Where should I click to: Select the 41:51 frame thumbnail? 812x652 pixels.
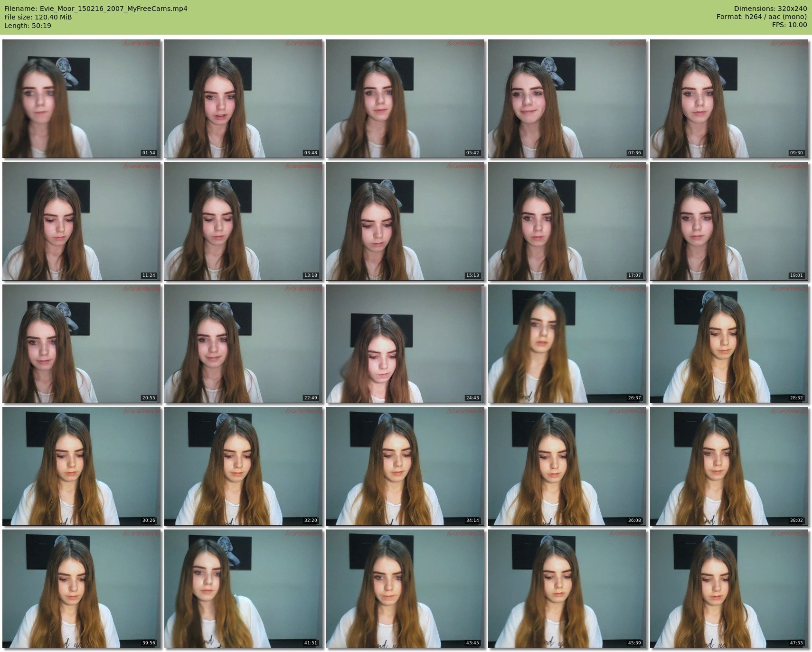[244, 589]
